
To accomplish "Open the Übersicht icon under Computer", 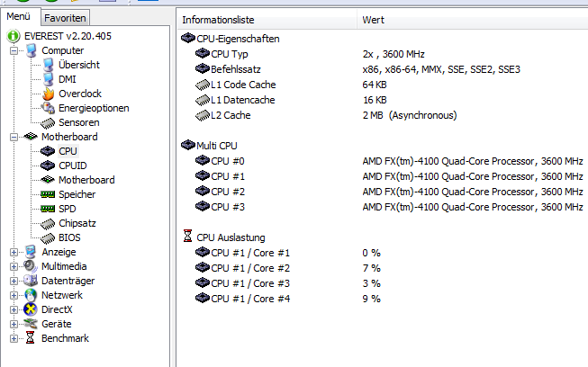I will [48, 65].
